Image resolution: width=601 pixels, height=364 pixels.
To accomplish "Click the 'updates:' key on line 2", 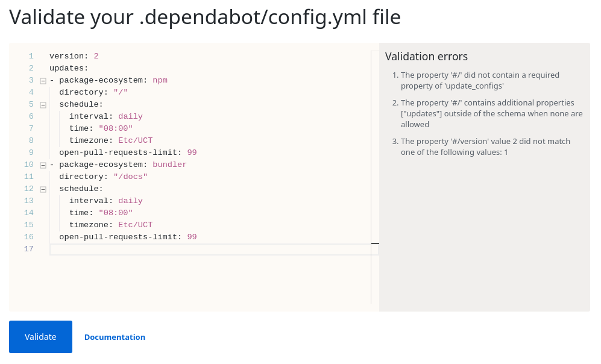I will 69,68.
